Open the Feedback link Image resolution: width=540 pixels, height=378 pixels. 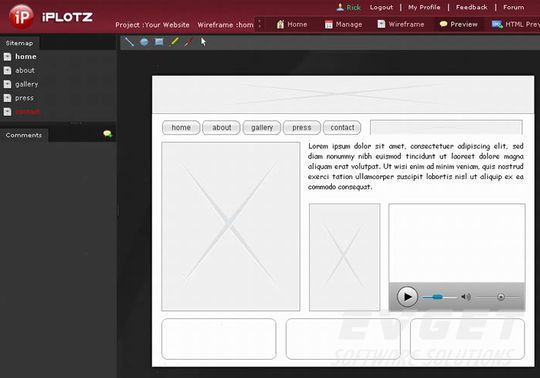tap(471, 7)
